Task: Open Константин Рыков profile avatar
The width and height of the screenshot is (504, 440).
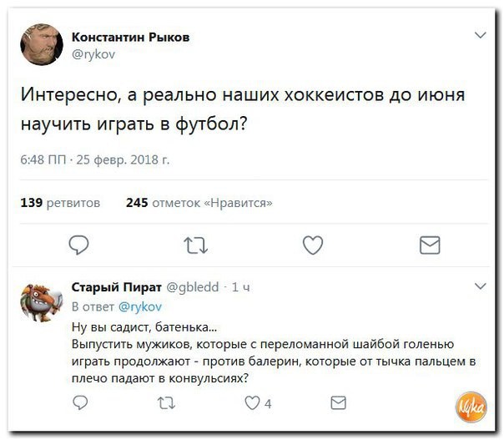Action: coord(42,44)
